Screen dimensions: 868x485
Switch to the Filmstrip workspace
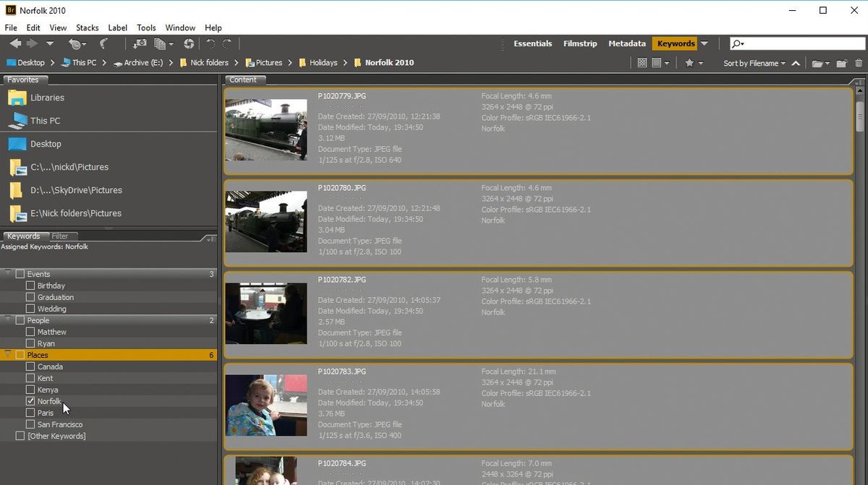(580, 43)
